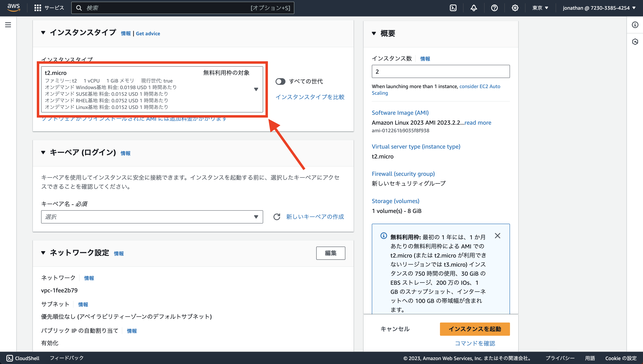Refresh the key pair list

pos(277,217)
